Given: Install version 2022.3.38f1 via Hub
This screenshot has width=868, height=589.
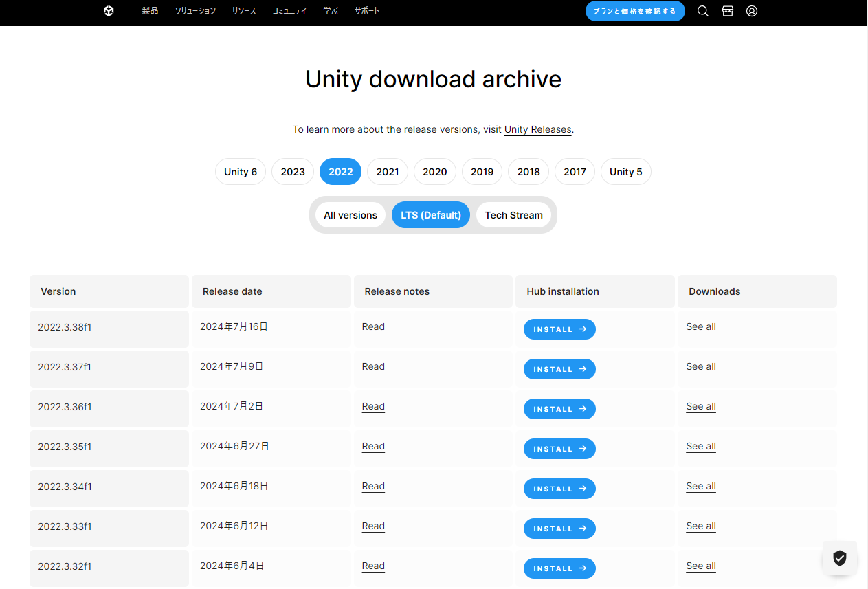Looking at the screenshot, I should coord(559,329).
